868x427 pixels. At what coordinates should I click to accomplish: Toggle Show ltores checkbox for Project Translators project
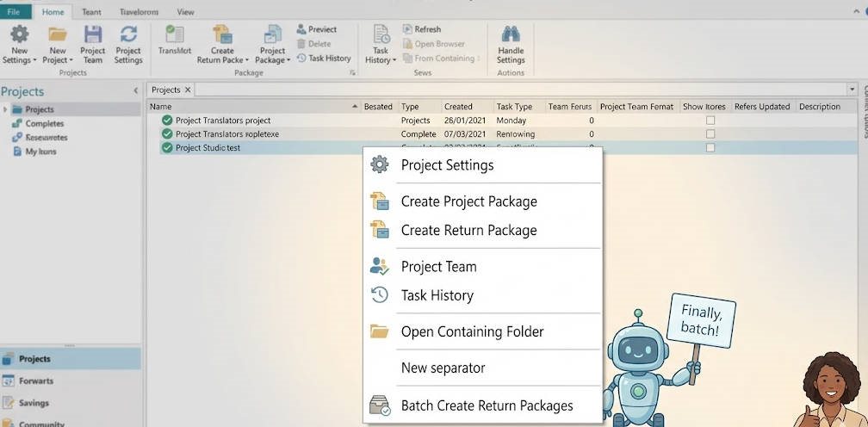point(710,120)
